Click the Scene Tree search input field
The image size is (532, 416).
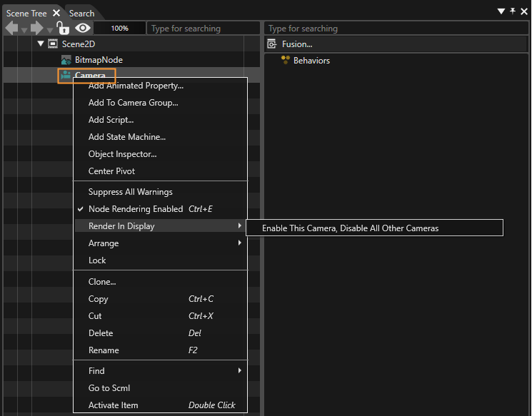[x=204, y=28]
